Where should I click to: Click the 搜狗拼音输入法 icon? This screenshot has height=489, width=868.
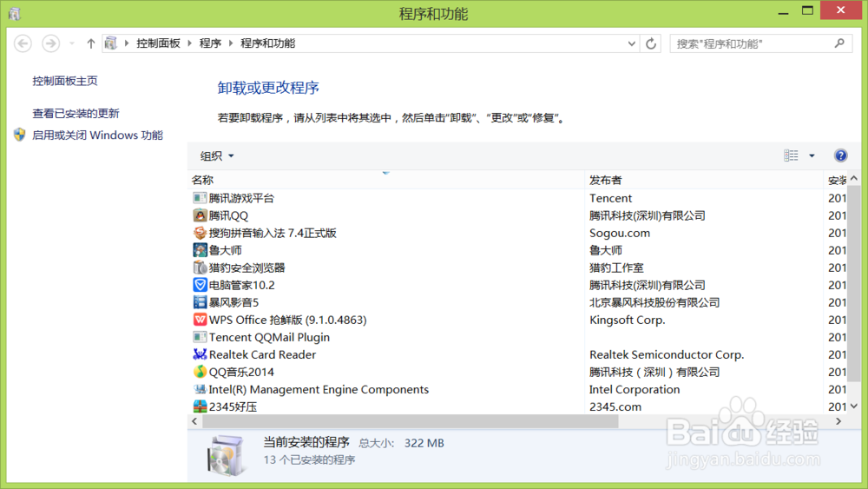200,233
